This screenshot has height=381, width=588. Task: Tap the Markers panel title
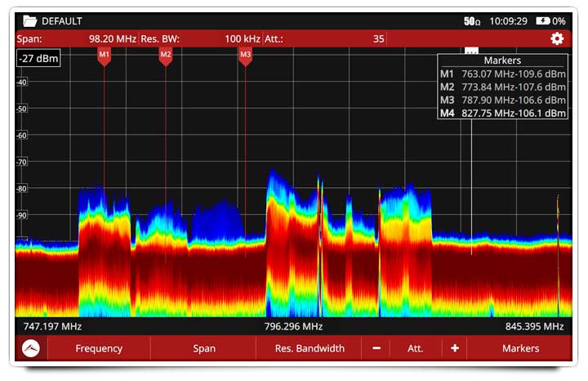[502, 61]
